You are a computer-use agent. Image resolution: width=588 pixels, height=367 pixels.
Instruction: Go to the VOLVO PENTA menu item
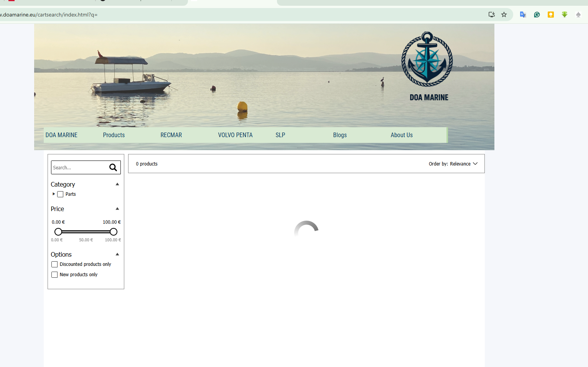click(x=235, y=135)
